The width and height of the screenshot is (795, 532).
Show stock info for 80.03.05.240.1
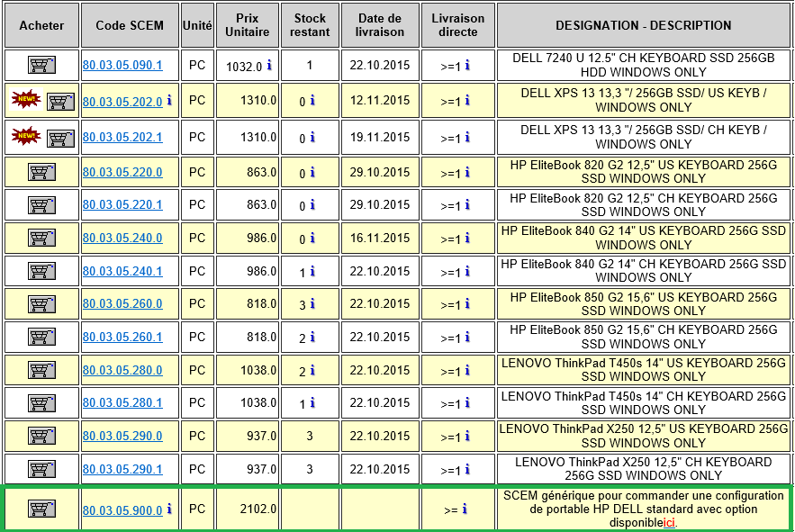click(312, 271)
